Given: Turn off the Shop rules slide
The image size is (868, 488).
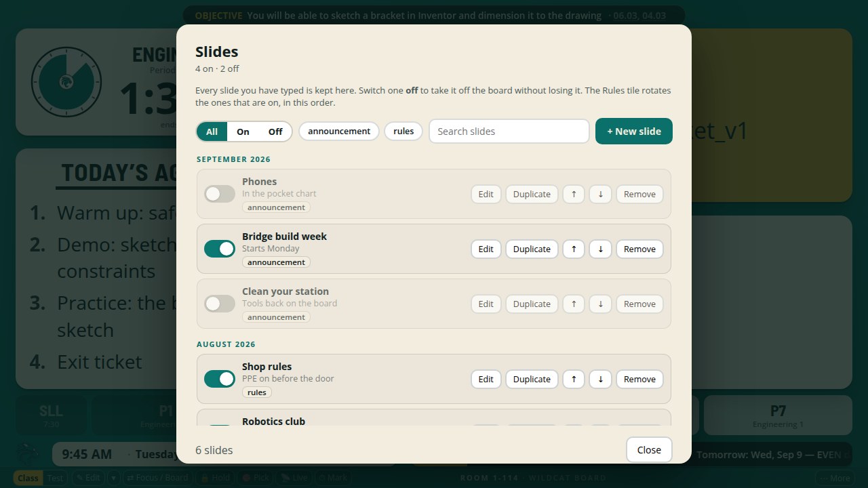Looking at the screenshot, I should [x=220, y=379].
